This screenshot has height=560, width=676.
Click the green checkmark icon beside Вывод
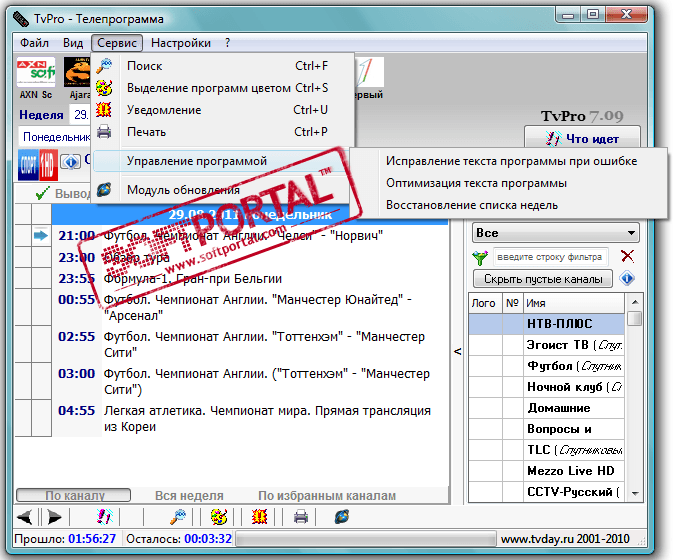coord(42,193)
